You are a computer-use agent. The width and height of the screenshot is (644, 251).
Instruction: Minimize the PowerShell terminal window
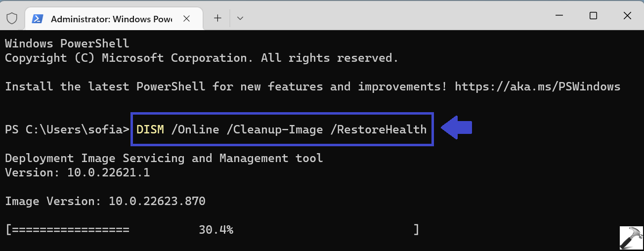click(x=559, y=16)
